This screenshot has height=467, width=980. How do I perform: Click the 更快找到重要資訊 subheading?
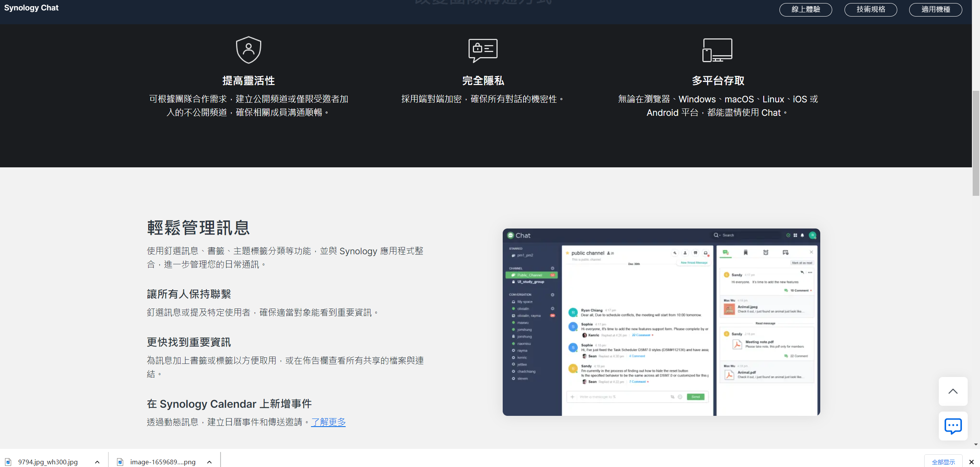[x=189, y=342]
